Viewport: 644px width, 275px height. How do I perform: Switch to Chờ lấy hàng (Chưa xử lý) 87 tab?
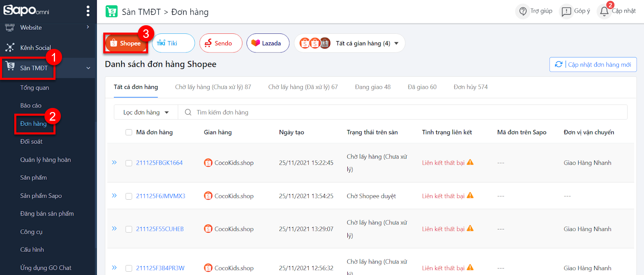[213, 87]
